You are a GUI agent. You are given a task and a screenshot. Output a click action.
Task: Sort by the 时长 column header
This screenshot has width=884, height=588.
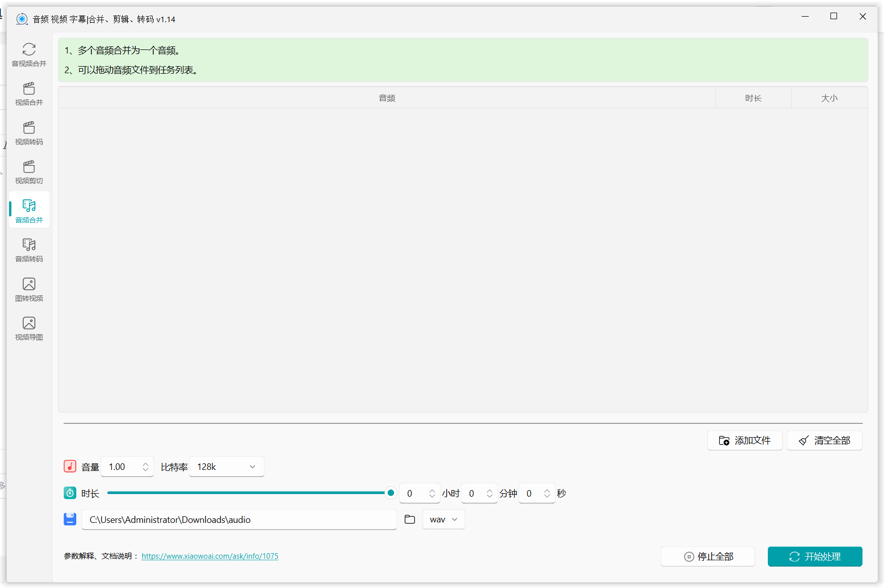(753, 98)
